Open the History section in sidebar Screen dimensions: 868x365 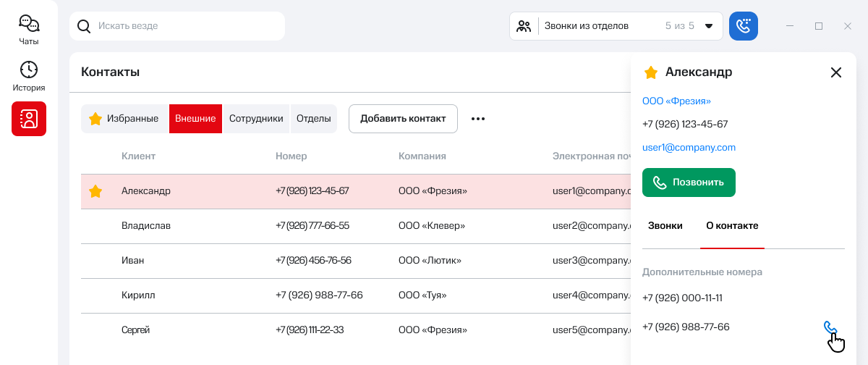click(x=29, y=76)
